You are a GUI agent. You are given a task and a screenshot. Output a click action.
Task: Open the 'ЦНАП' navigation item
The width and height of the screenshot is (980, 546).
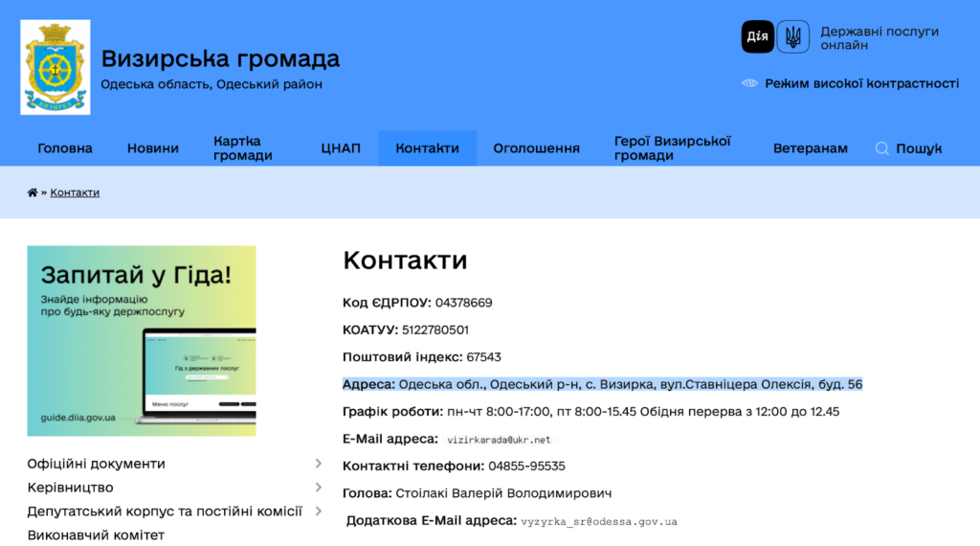click(341, 148)
